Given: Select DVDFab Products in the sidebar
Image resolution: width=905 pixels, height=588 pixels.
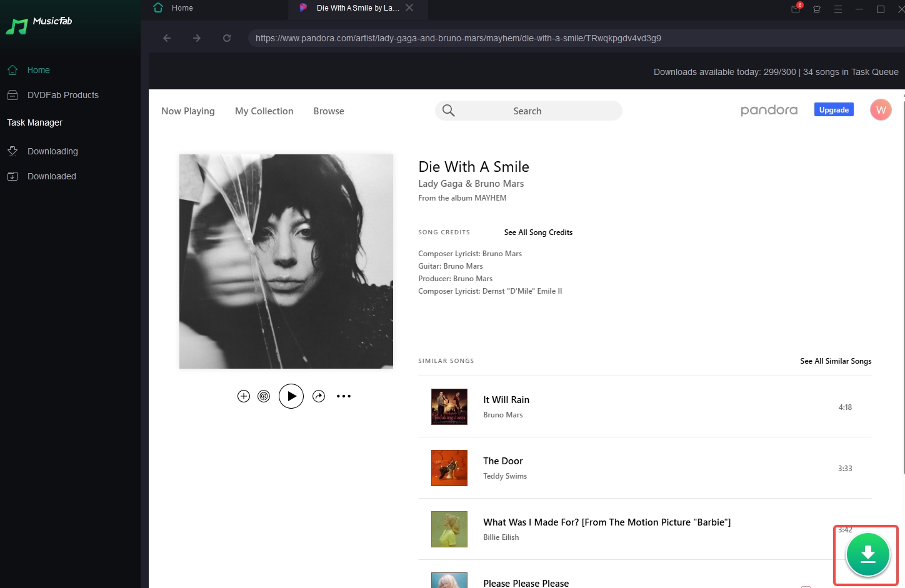Looking at the screenshot, I should point(62,94).
